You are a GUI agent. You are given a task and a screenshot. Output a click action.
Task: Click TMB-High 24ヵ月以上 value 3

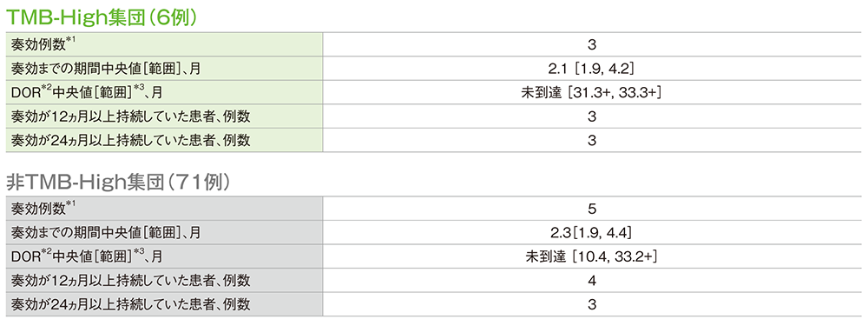point(592,140)
